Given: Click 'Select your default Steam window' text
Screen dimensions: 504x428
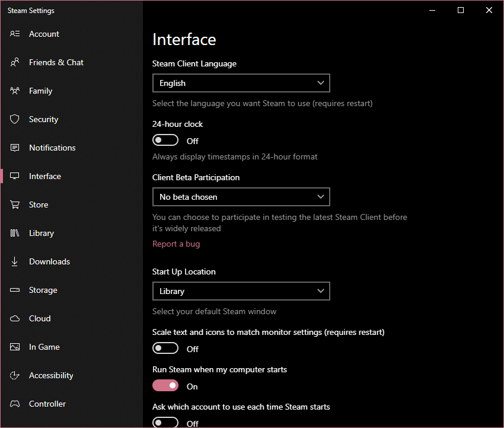Looking at the screenshot, I should [215, 311].
